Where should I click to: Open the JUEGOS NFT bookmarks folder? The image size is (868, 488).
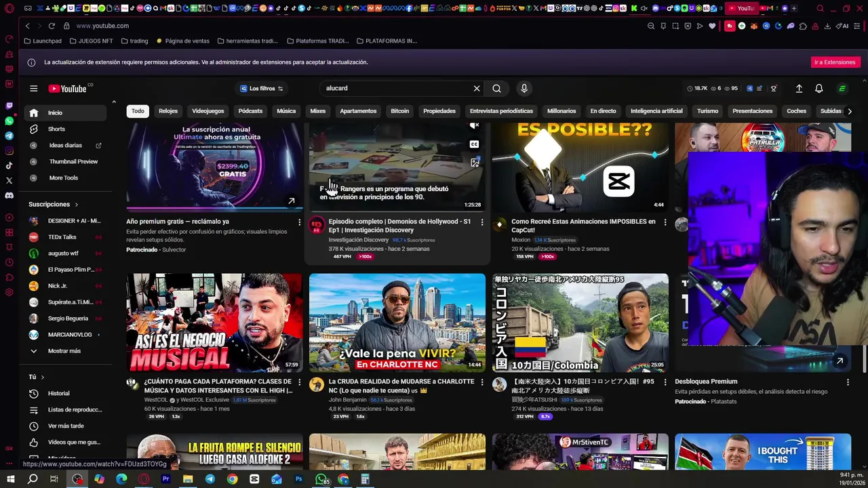[90, 41]
